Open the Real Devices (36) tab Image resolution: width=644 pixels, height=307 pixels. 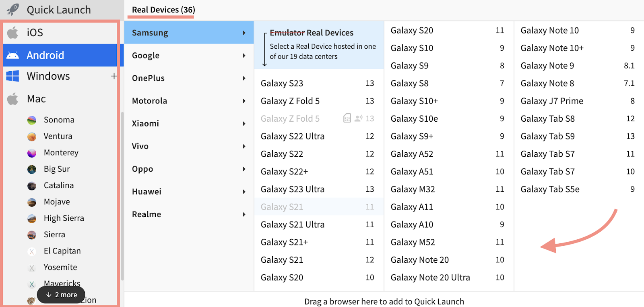(163, 10)
